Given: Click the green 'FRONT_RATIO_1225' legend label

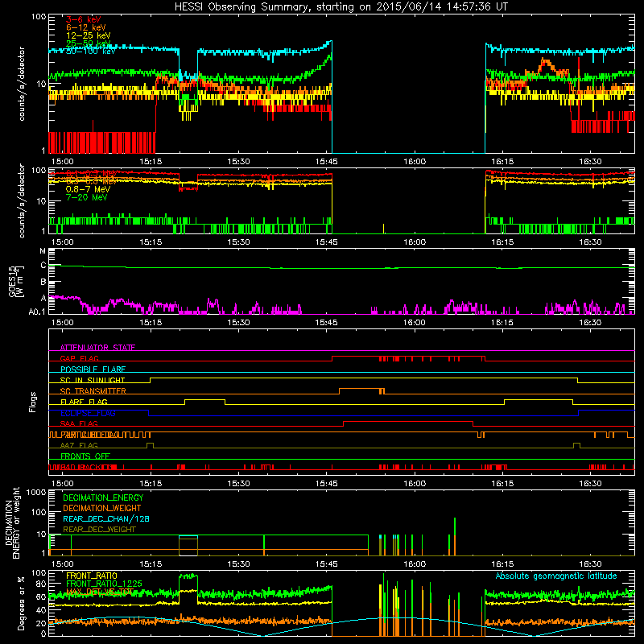Looking at the screenshot, I should [105, 584].
